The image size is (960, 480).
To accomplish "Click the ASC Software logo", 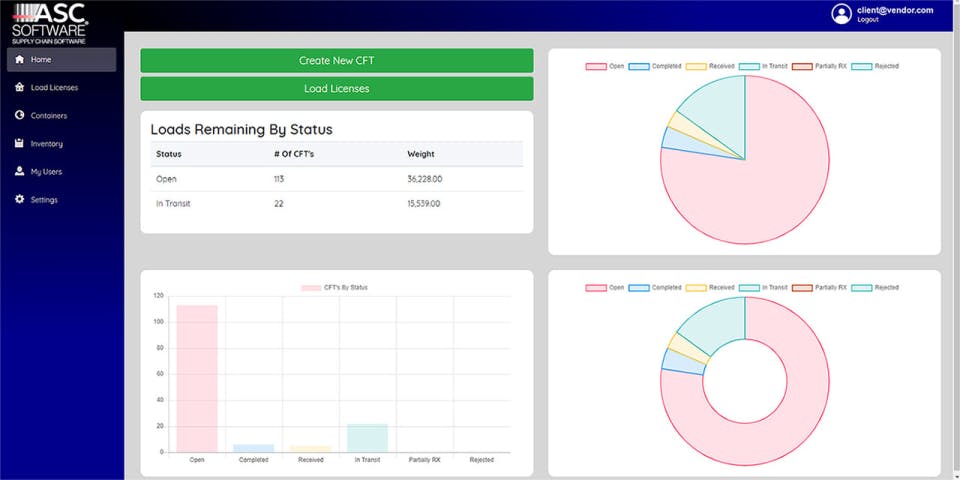I will coord(50,23).
